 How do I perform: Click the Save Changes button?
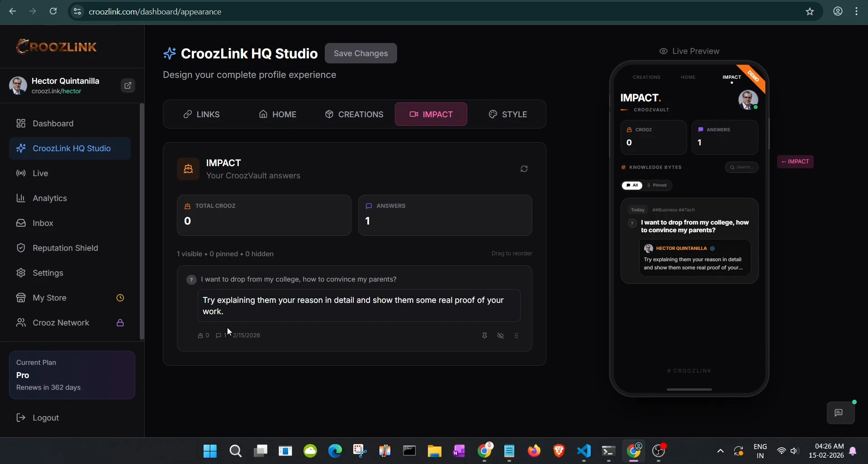(x=360, y=53)
